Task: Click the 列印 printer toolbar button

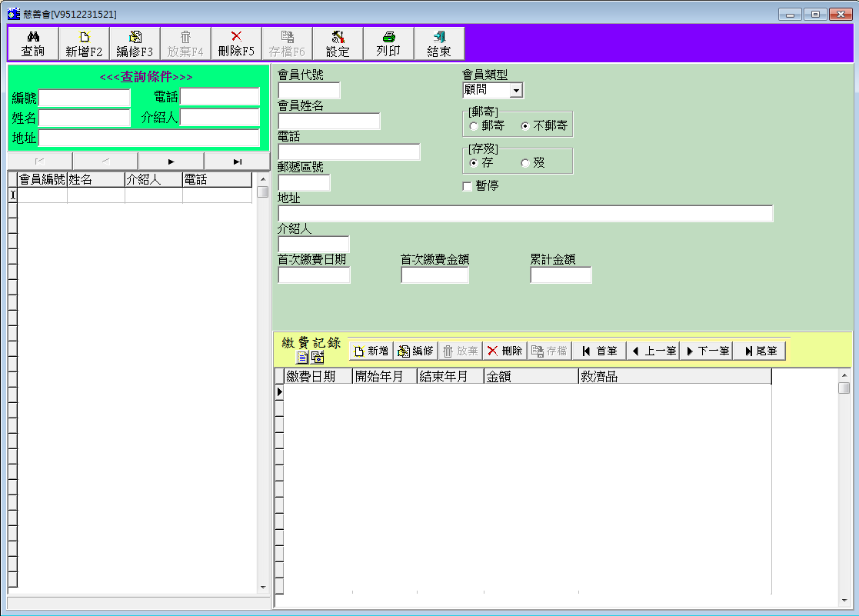Action: [x=388, y=44]
